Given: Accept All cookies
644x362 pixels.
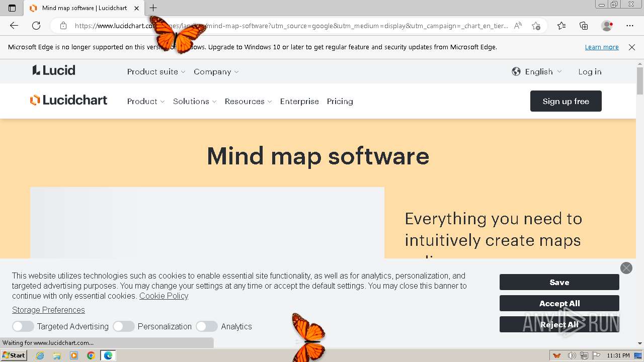Looking at the screenshot, I should (559, 303).
